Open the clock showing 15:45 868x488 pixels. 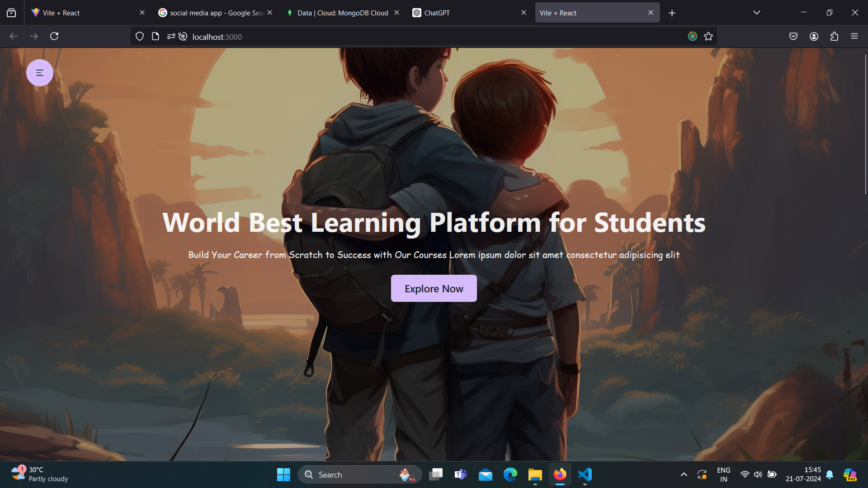point(803,474)
